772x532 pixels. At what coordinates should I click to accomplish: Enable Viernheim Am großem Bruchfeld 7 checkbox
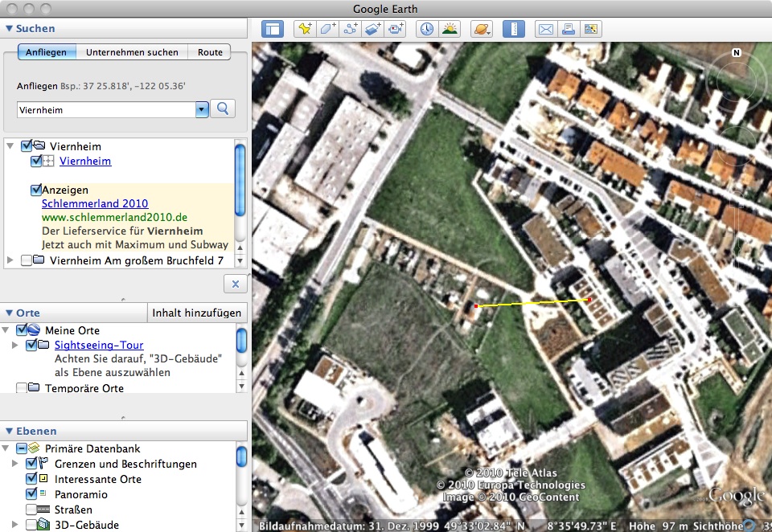(27, 260)
